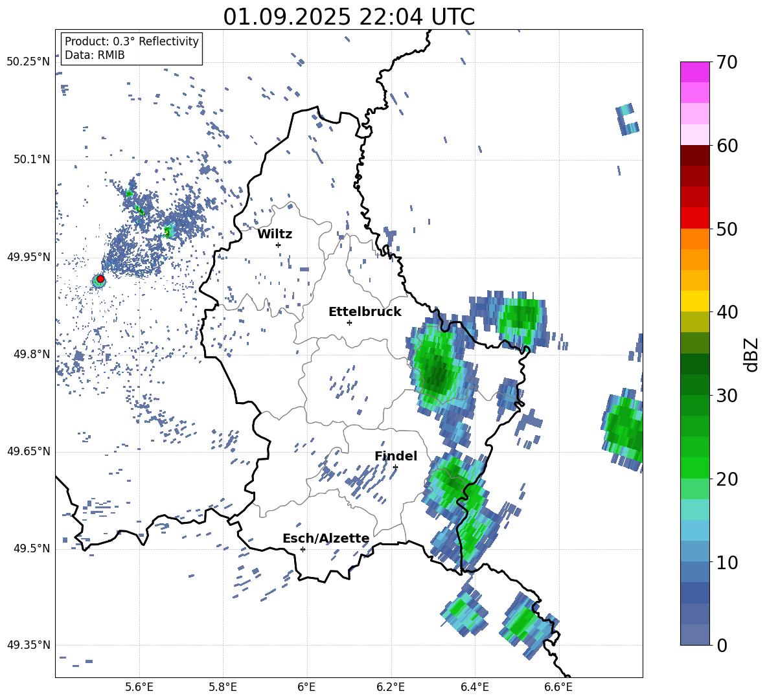
Task: Click the yellow 40 dBZ colorbar swatch
Action: click(694, 302)
